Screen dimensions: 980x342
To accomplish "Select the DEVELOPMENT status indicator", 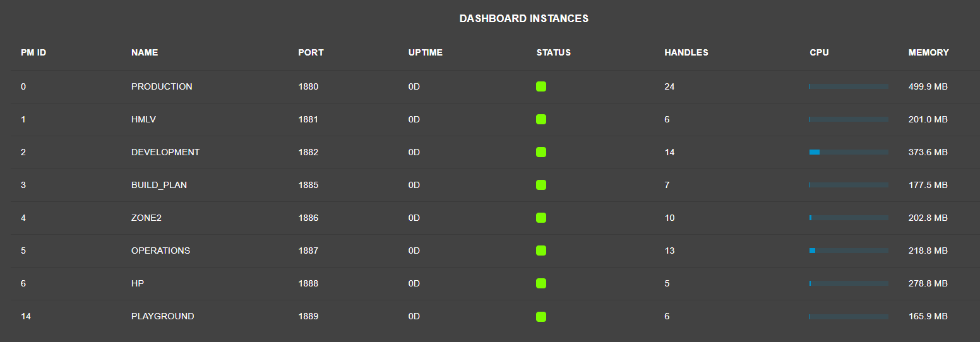I will pyautogui.click(x=541, y=152).
